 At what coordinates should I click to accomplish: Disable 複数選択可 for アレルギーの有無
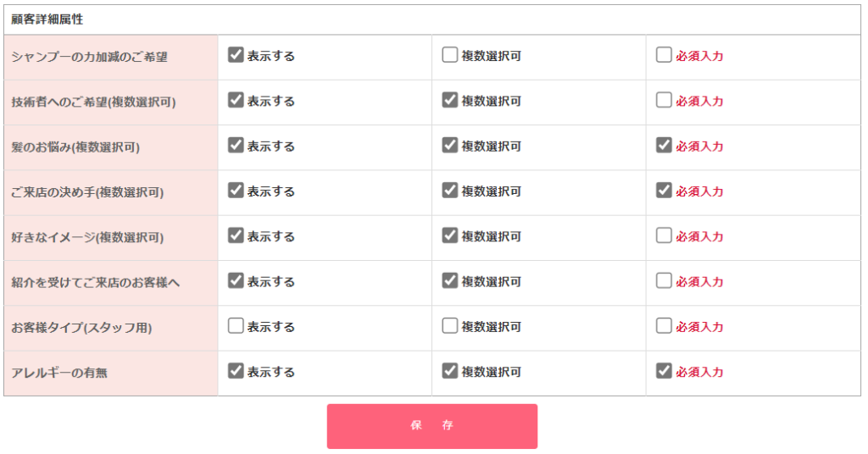pyautogui.click(x=450, y=371)
